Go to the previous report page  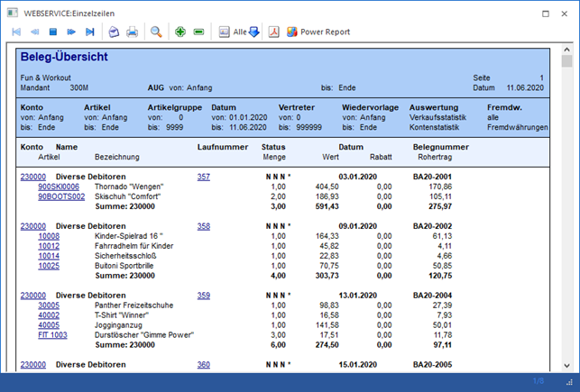coord(34,32)
